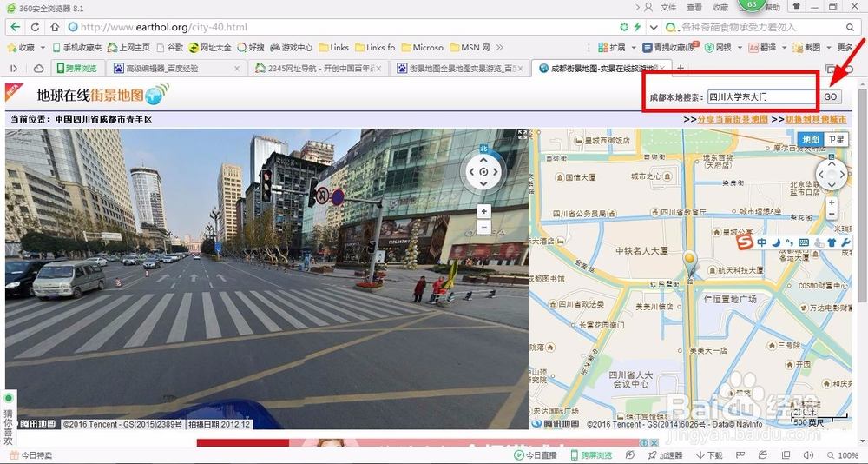This screenshot has height=464, width=868.
Task: Open the 上网主页 bookmark
Action: (x=128, y=48)
